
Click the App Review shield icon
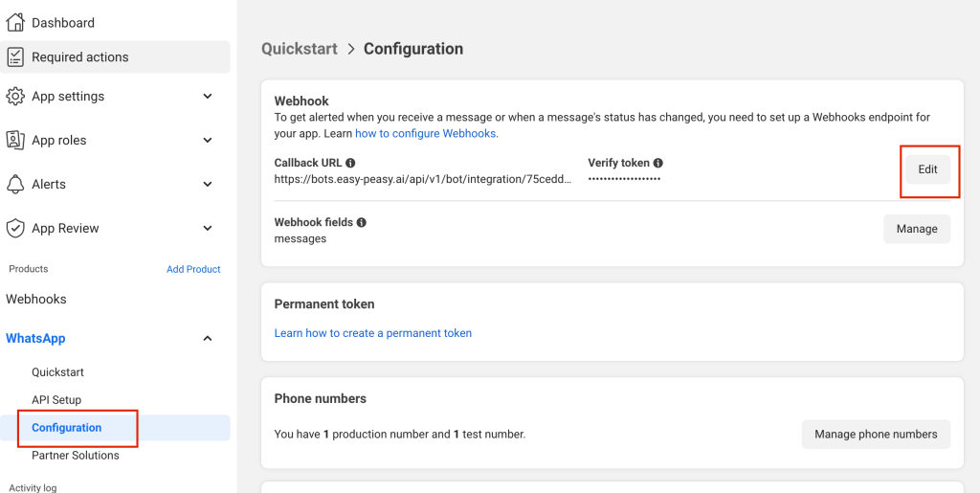[15, 228]
